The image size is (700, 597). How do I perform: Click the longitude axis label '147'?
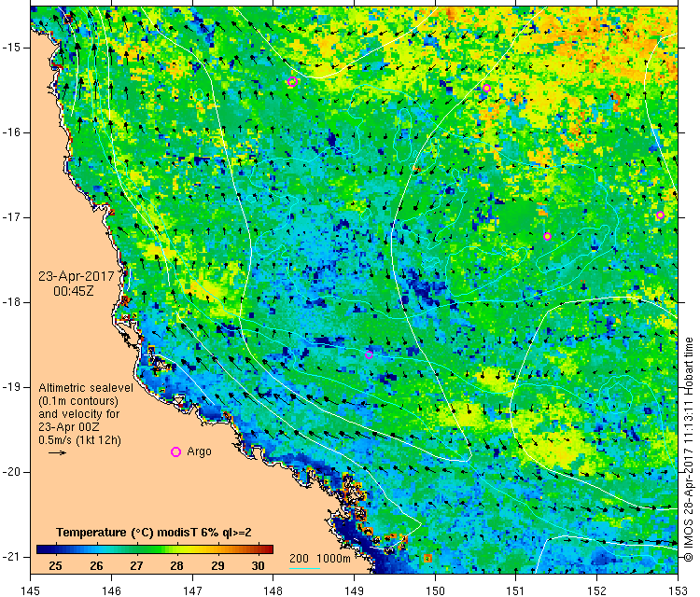pyautogui.click(x=192, y=590)
